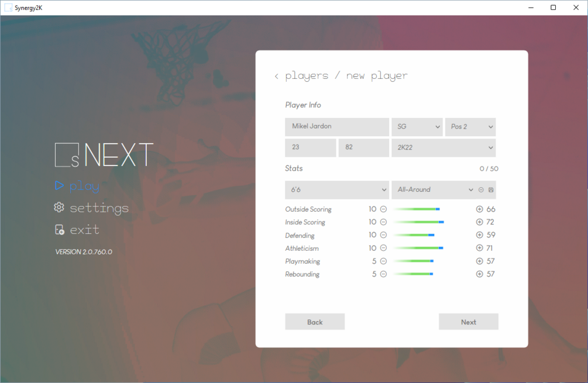Decrease Inside Scoring with minus icon
The height and width of the screenshot is (383, 588).
click(383, 222)
